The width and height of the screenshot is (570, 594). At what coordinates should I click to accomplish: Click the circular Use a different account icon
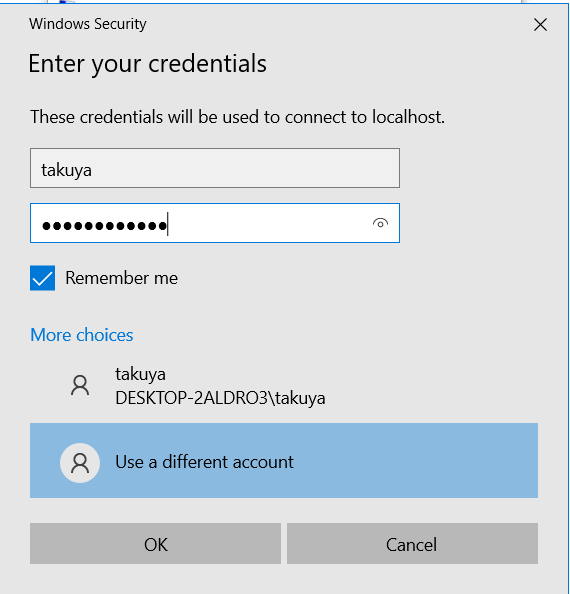(80, 463)
